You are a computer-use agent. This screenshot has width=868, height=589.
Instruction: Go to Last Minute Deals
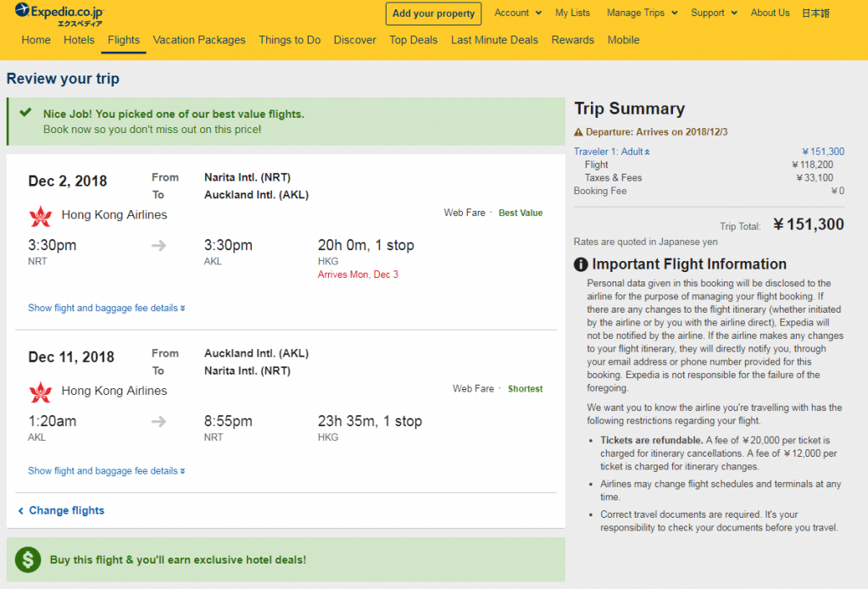coord(494,40)
